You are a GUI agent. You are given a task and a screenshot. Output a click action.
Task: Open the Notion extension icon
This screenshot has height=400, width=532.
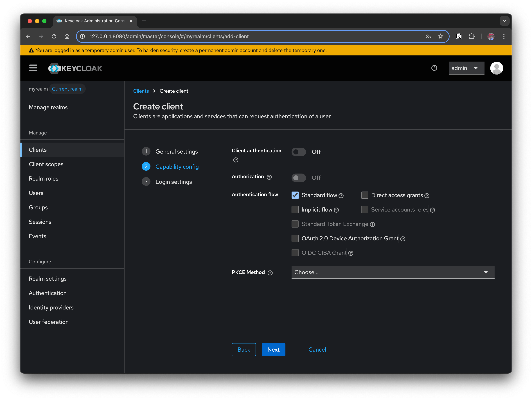[458, 36]
